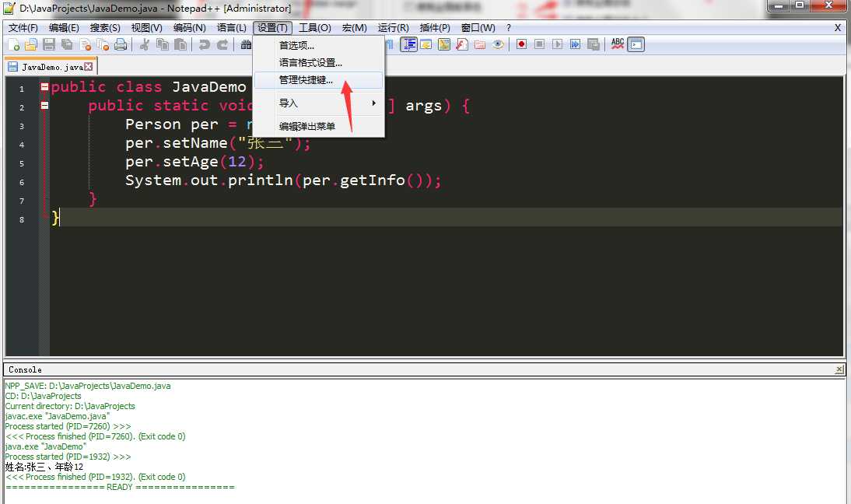Click the Copy toolbar icon
Image resolution: width=851 pixels, height=504 pixels.
click(x=163, y=44)
